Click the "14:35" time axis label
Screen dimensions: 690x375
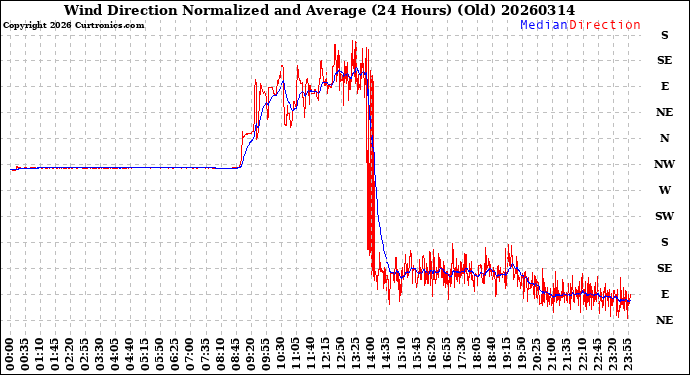click(x=385, y=355)
